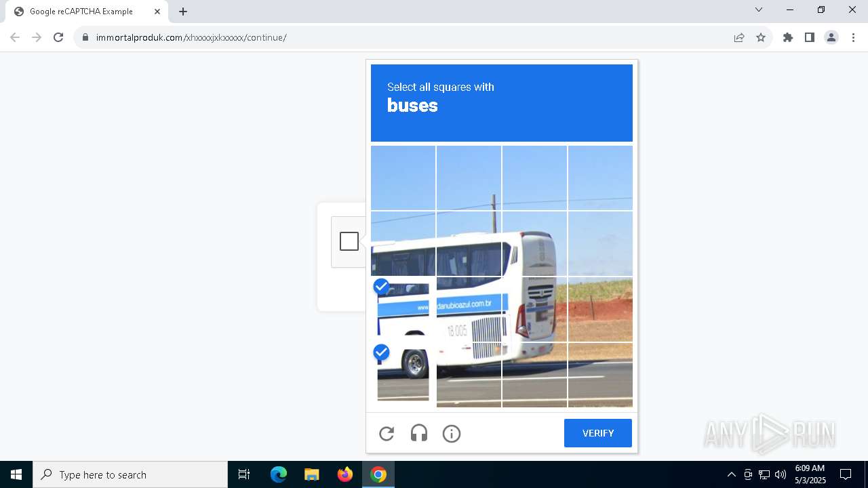Open the Chrome profile avatar
This screenshot has width=868, height=488.
[831, 37]
